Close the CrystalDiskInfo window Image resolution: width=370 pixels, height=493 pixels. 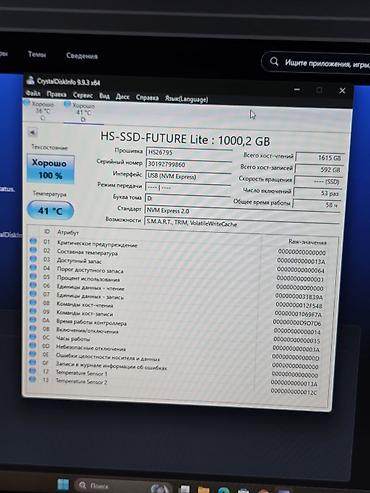(342, 91)
